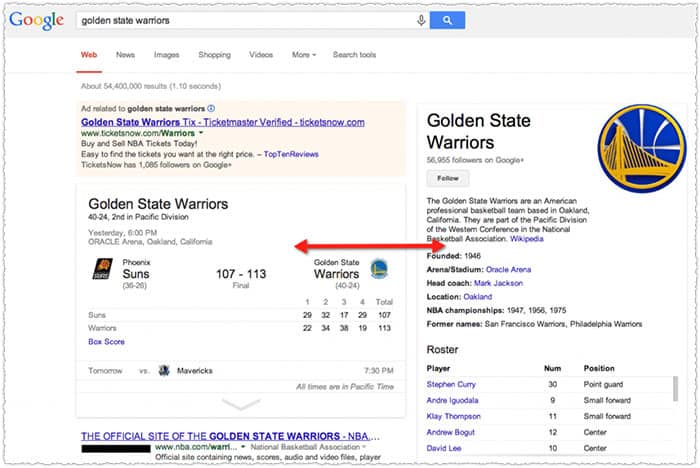Click the 'NBA championships' line
Image resolution: width=700 pixels, height=468 pixels.
(496, 310)
